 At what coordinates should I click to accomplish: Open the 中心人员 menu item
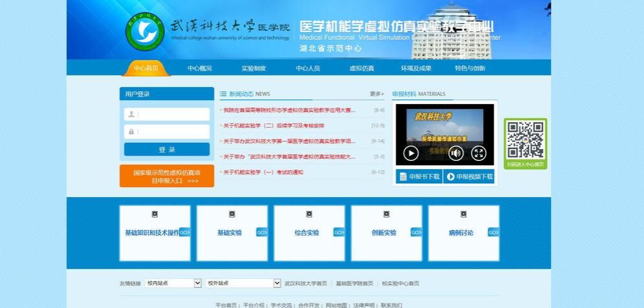pyautogui.click(x=308, y=68)
